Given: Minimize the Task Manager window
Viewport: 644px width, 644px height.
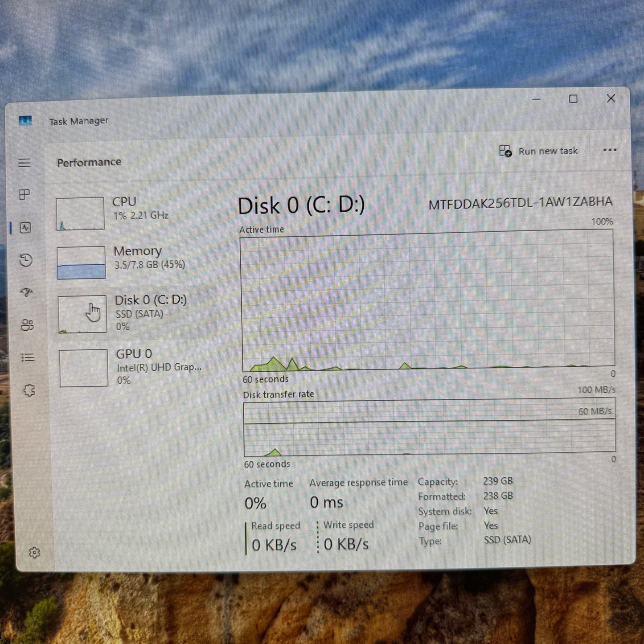Looking at the screenshot, I should click(x=536, y=99).
